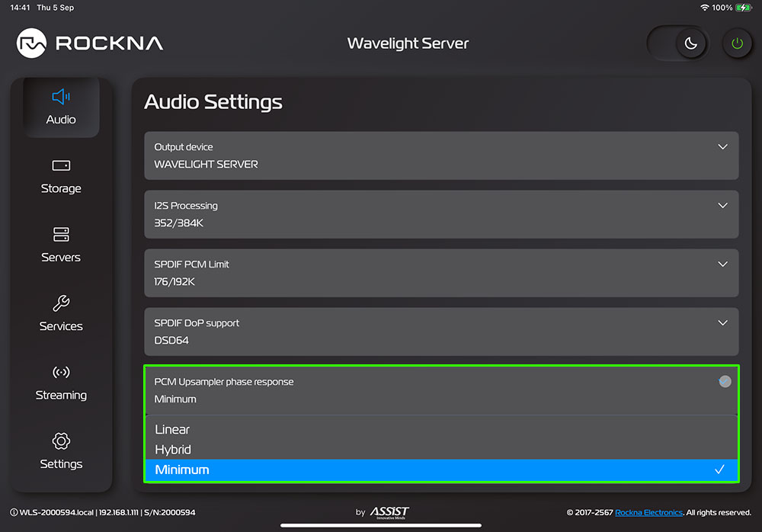Open the Streaming broadcast icon

61,372
